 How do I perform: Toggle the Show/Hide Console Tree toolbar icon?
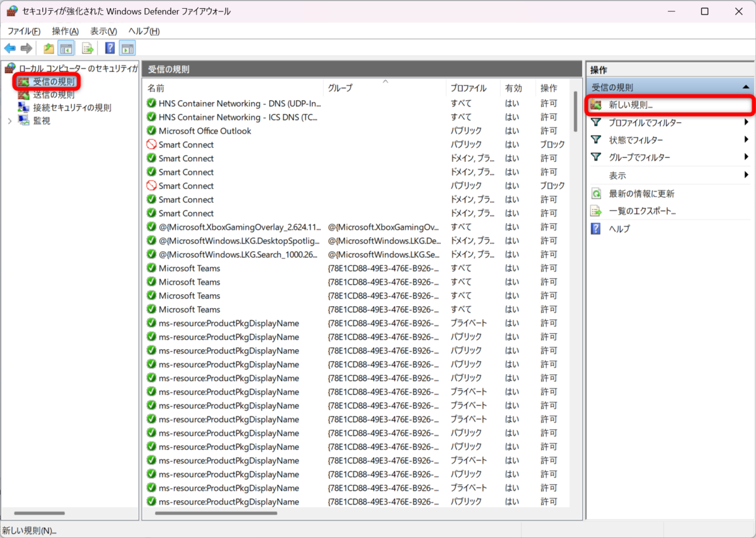[x=66, y=48]
